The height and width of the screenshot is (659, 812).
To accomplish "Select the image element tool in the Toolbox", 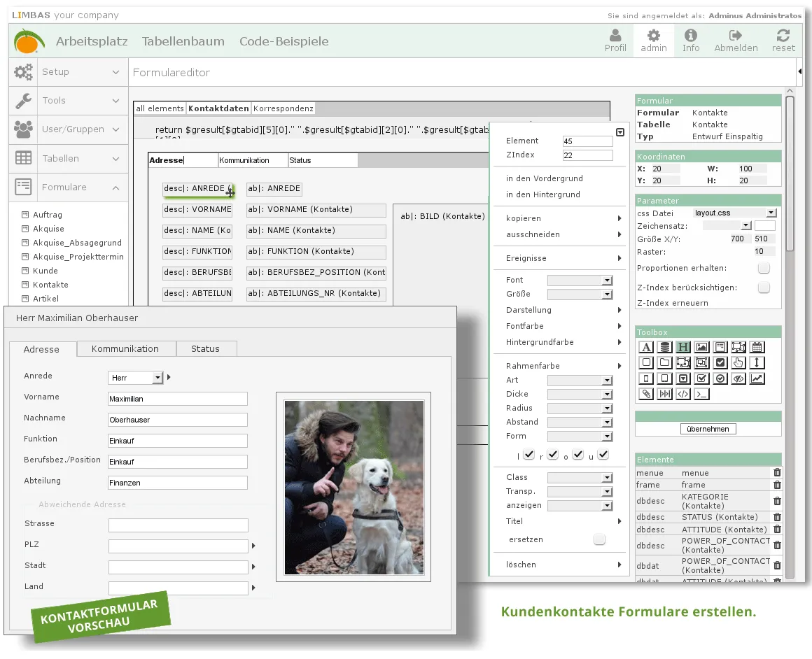I will tap(701, 347).
